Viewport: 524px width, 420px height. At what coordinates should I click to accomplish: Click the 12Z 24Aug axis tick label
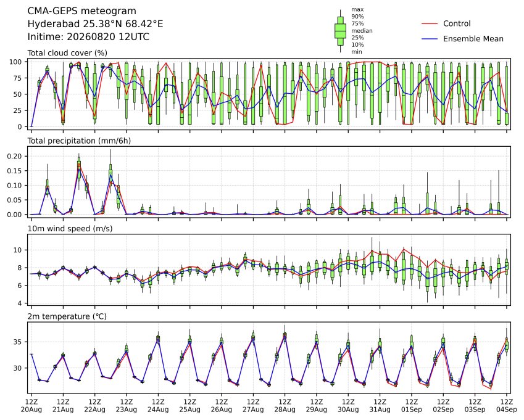(x=158, y=405)
